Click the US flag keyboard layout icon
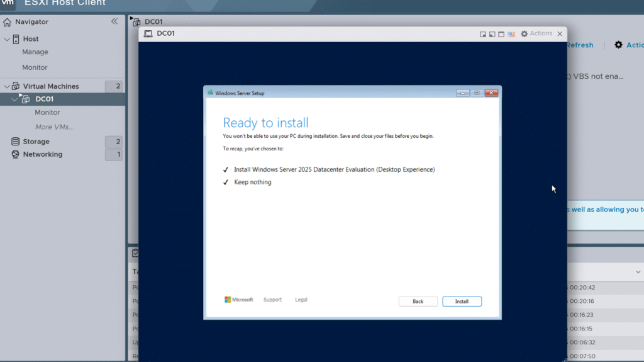644x362 pixels. click(511, 34)
